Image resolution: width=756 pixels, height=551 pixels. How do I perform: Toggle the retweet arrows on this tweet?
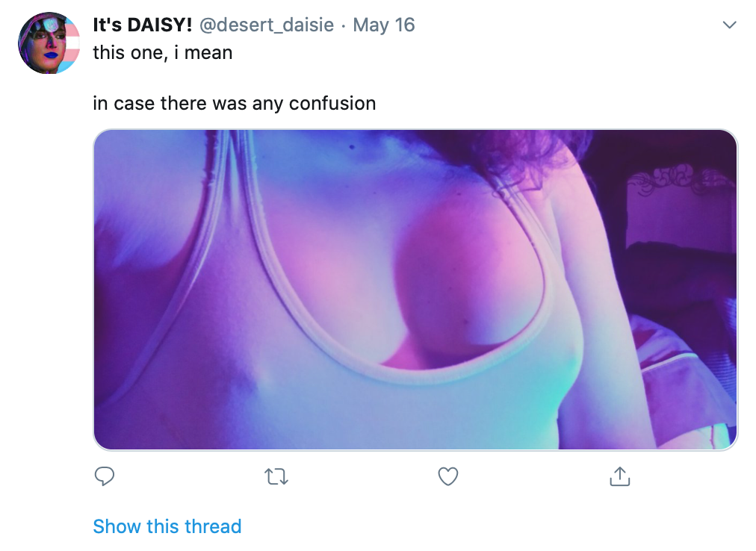[x=276, y=477]
